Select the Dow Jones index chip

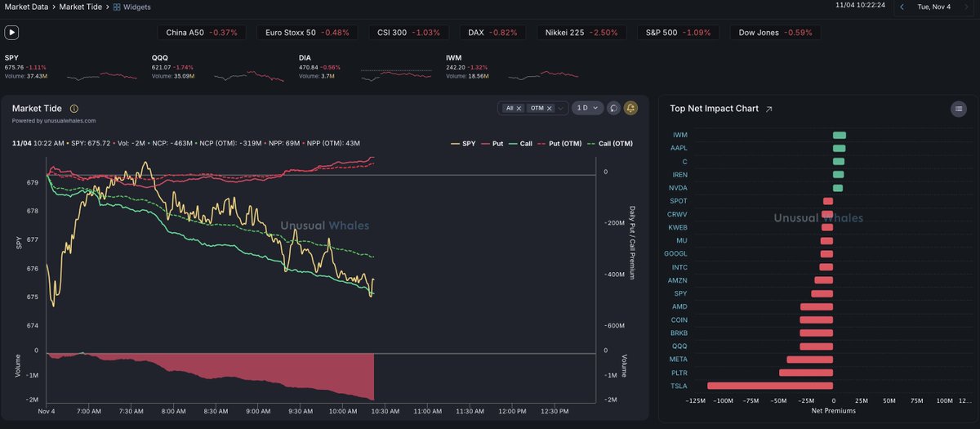775,33
